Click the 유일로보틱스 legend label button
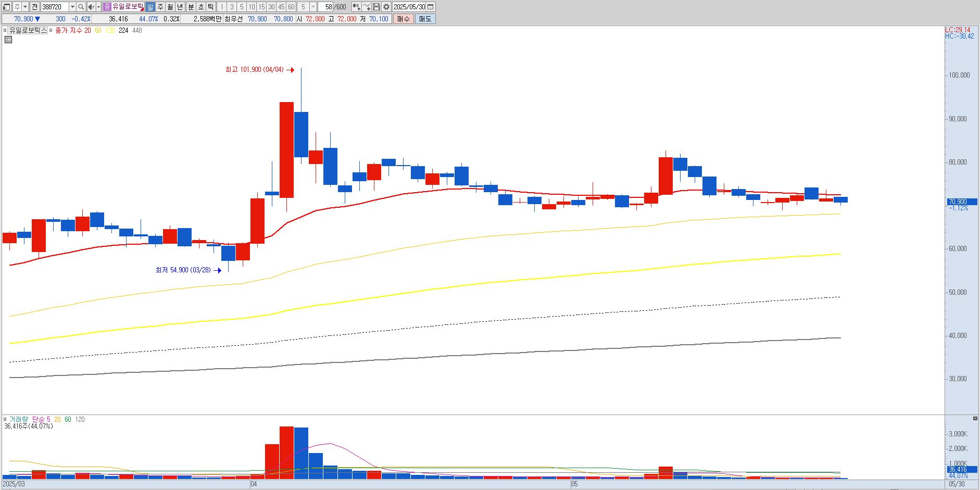 pos(28,31)
